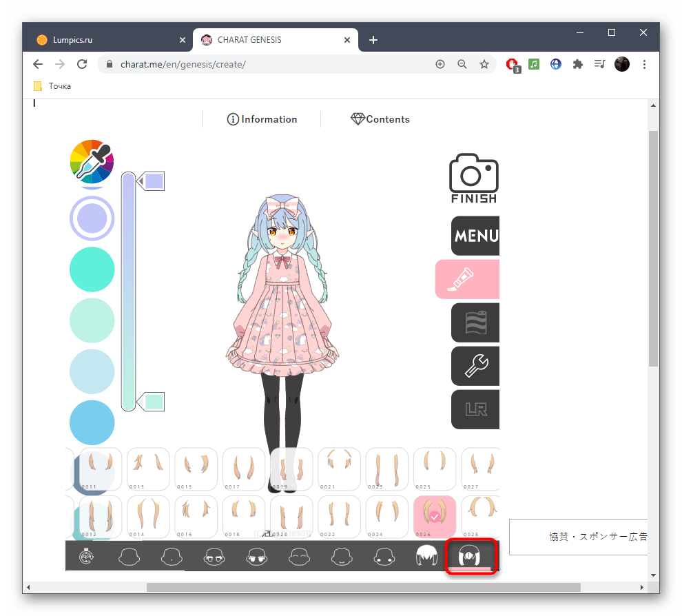Select the front hair category icon
This screenshot has height=616, width=682.
coord(426,555)
